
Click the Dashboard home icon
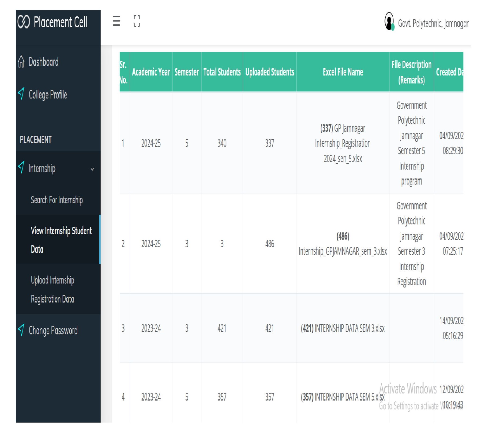pos(21,61)
